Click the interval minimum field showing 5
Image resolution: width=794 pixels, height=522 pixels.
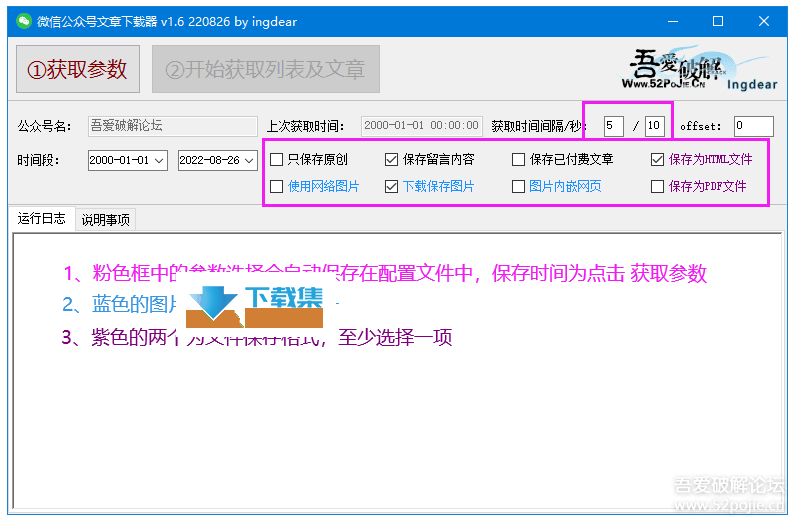(614, 126)
